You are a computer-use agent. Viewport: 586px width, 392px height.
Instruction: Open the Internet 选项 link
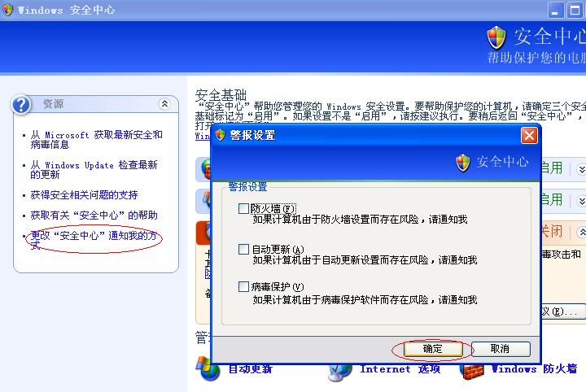tap(400, 369)
